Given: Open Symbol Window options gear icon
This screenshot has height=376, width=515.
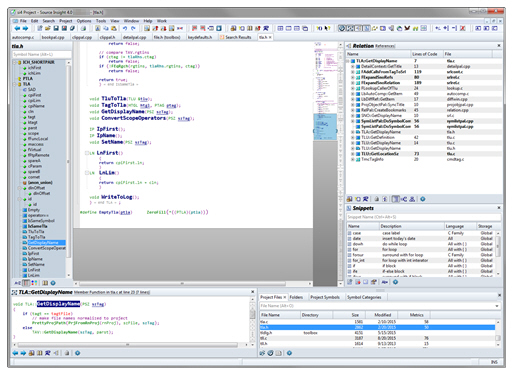Looking at the screenshot, I should [x=53, y=283].
